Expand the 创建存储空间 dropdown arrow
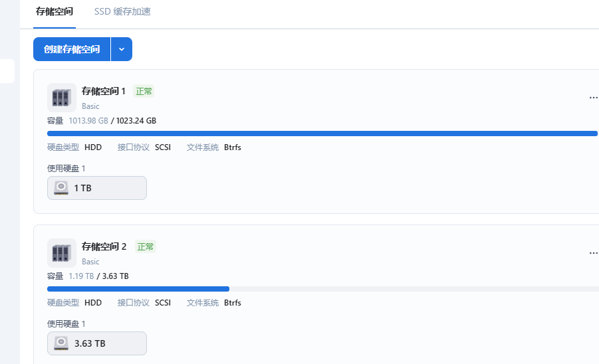Screen dimensions: 599x364 pos(122,49)
